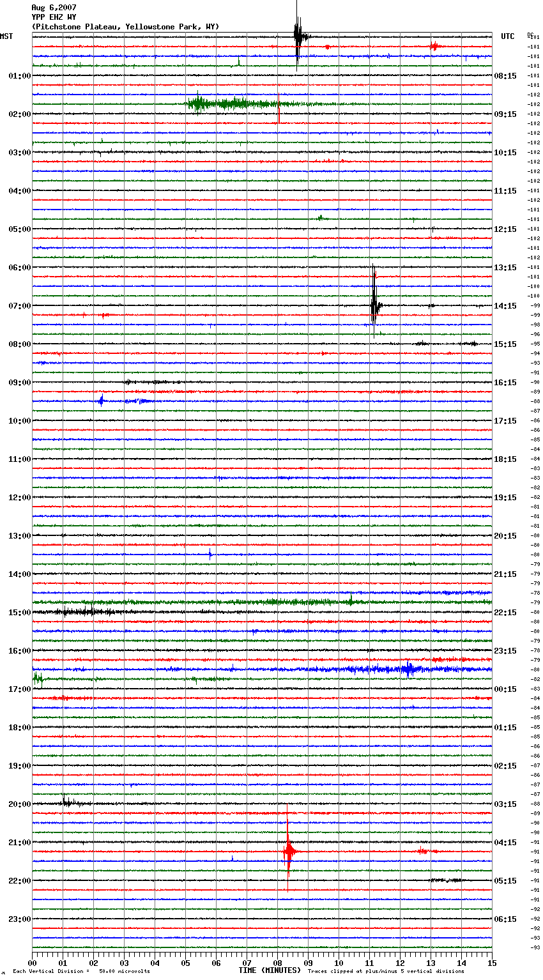This screenshot has height=980, width=543.
Task: Click the date header "Aug 6,2007"
Action: 54,8
